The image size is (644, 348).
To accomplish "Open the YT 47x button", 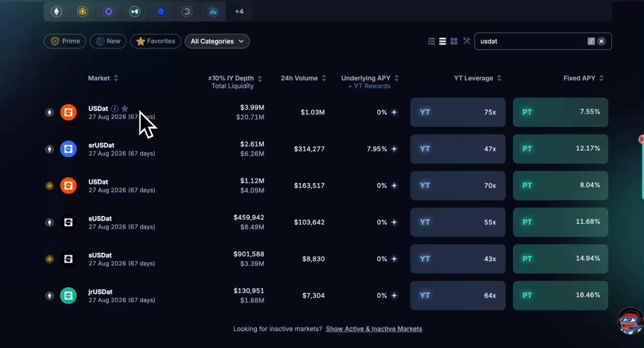I will [x=458, y=149].
